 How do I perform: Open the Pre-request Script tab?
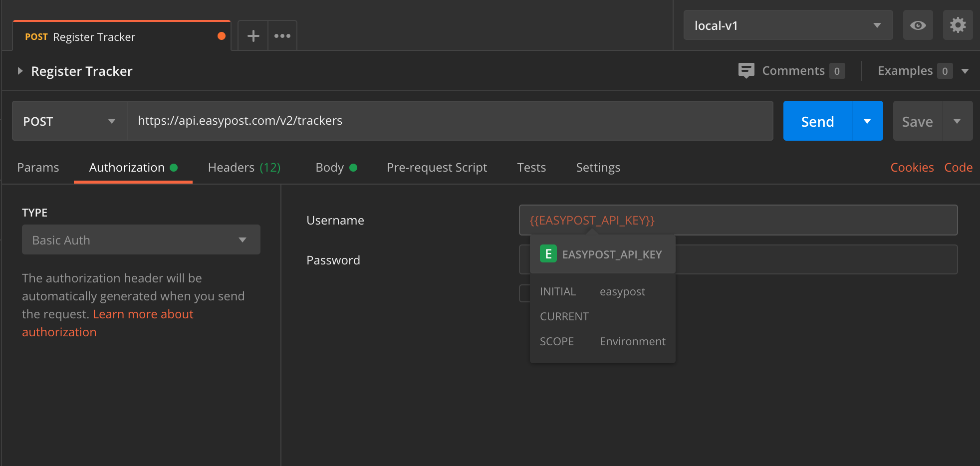(x=437, y=167)
